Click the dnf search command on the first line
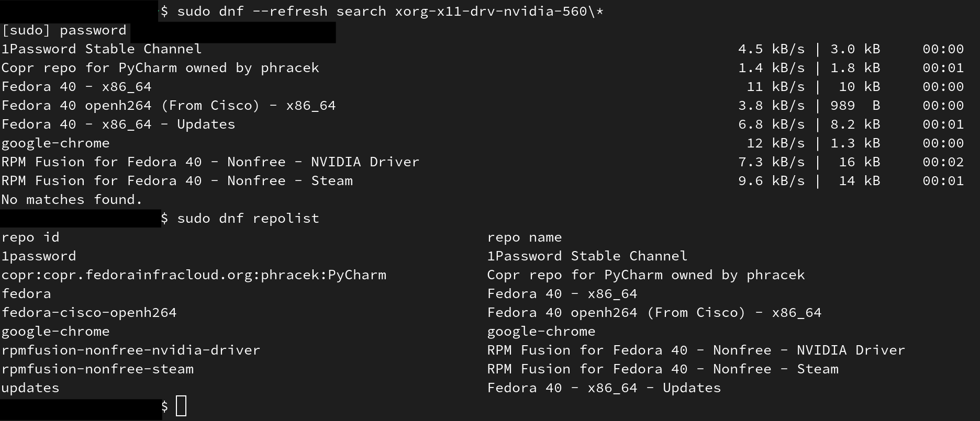 pyautogui.click(x=390, y=12)
